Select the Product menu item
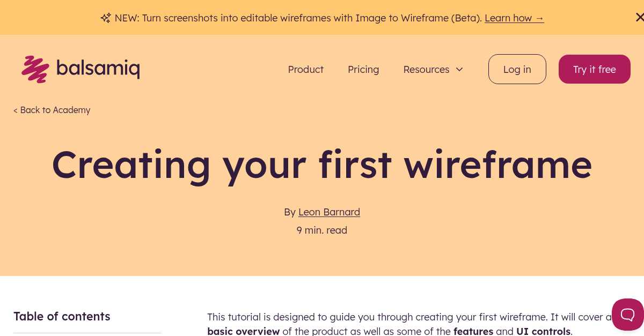The width and height of the screenshot is (644, 336). click(305, 69)
